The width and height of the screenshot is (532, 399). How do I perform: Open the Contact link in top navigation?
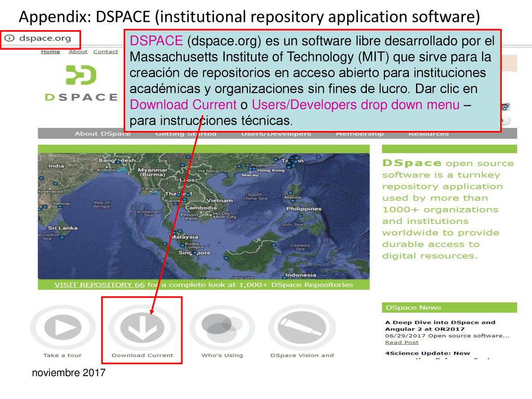(105, 51)
